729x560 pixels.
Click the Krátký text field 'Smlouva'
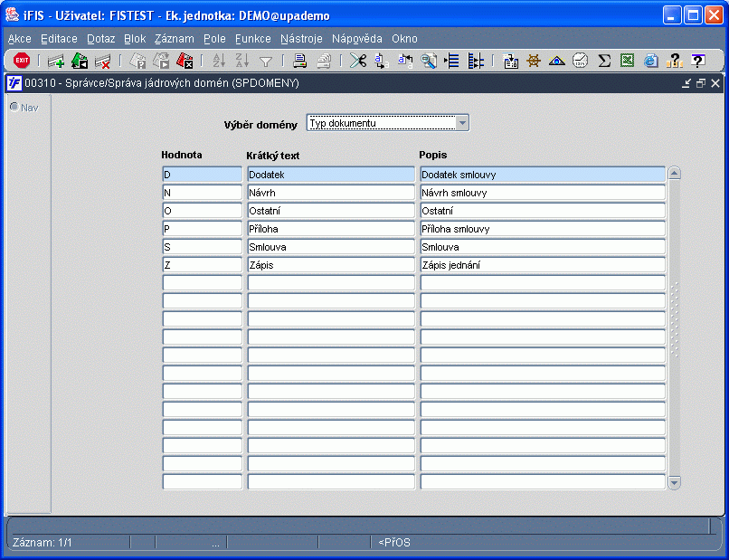tap(331, 247)
